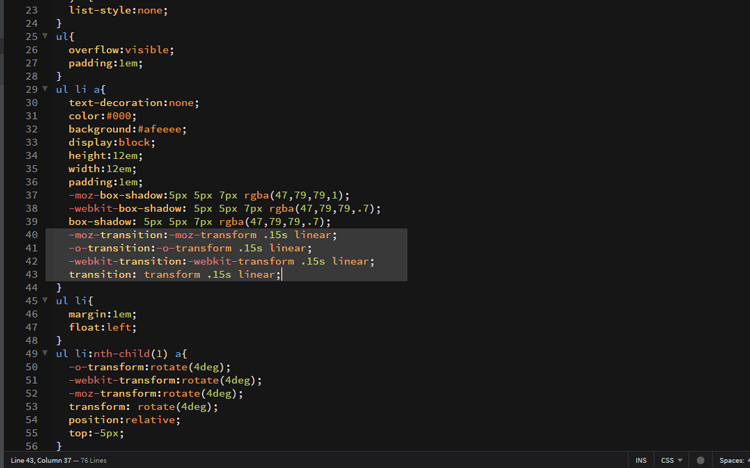Click the Spaces indentation setting

point(734,460)
